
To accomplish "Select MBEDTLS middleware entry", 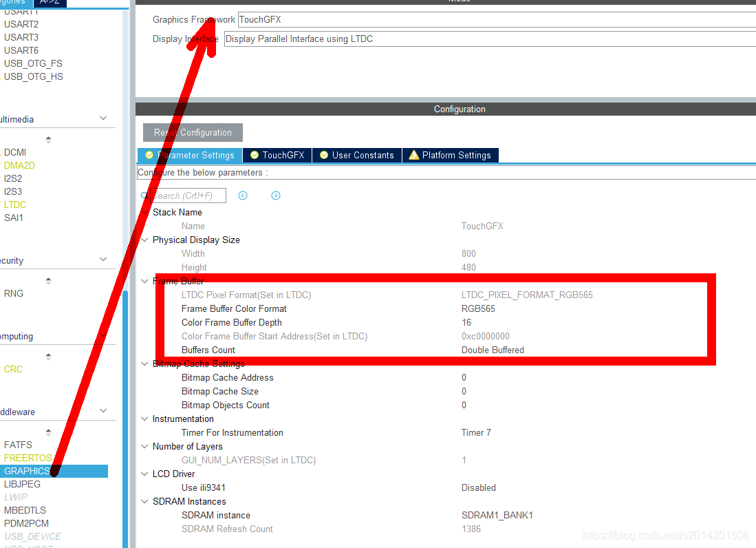I will (25, 510).
